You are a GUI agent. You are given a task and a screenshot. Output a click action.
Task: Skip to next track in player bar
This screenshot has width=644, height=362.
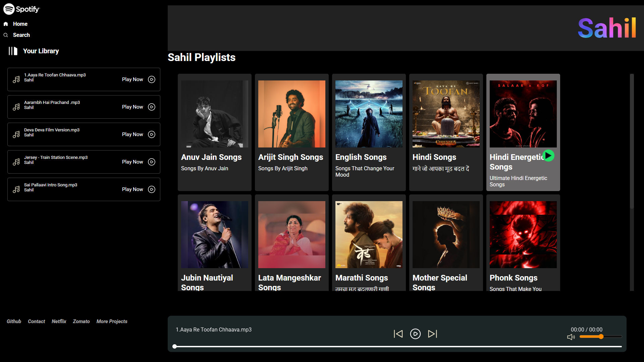pyautogui.click(x=433, y=334)
